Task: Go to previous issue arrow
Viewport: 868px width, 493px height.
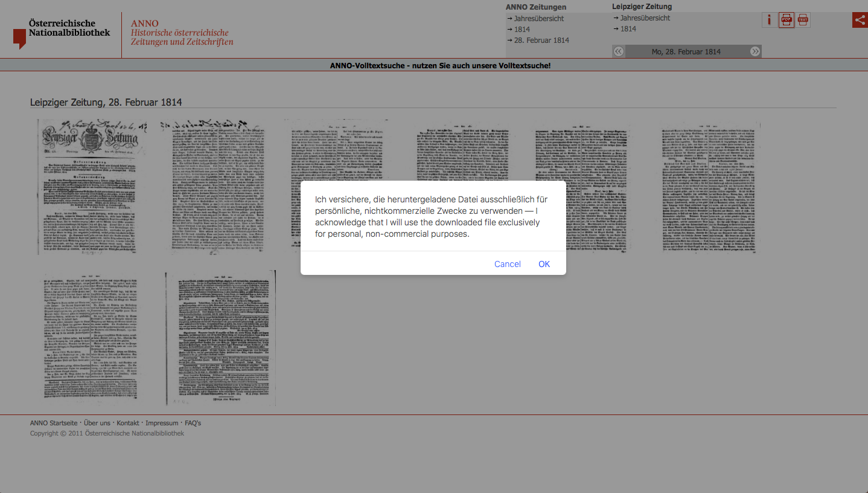Action: pos(619,51)
